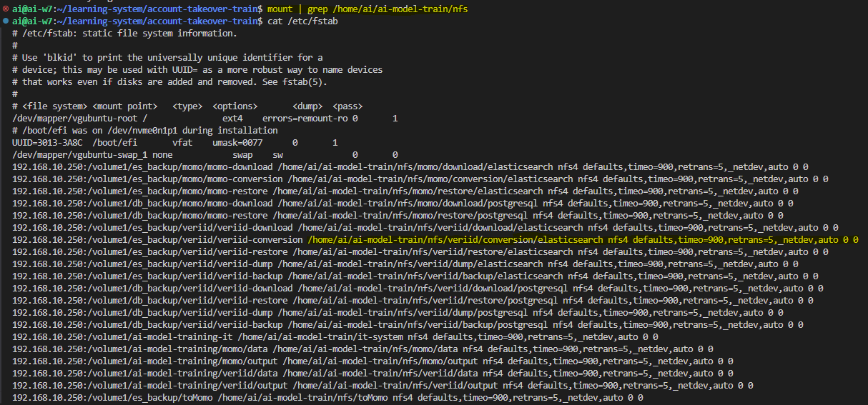The height and width of the screenshot is (405, 868).
Task: Click the <mount point> column header
Action: [x=125, y=106]
